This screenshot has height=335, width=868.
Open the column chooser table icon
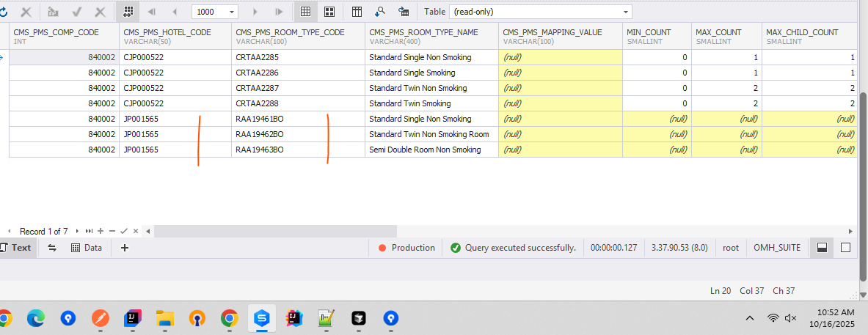click(357, 12)
